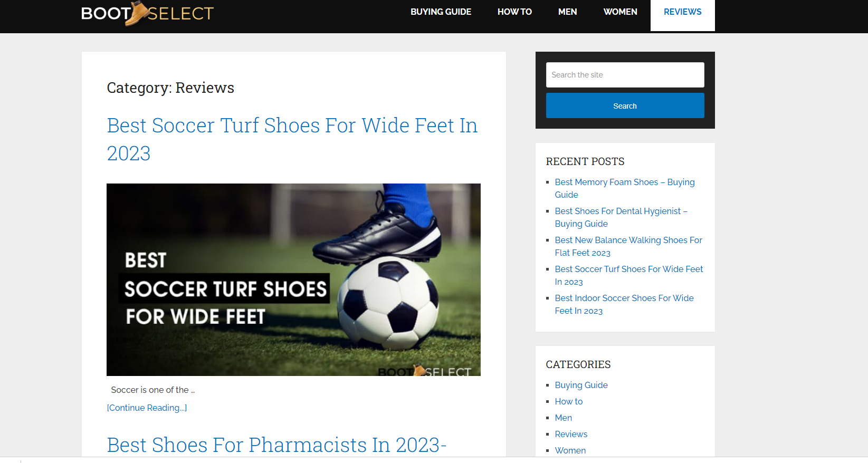868x463 pixels.
Task: Open Best Soccer Turf Shoes article title
Action: pos(292,139)
